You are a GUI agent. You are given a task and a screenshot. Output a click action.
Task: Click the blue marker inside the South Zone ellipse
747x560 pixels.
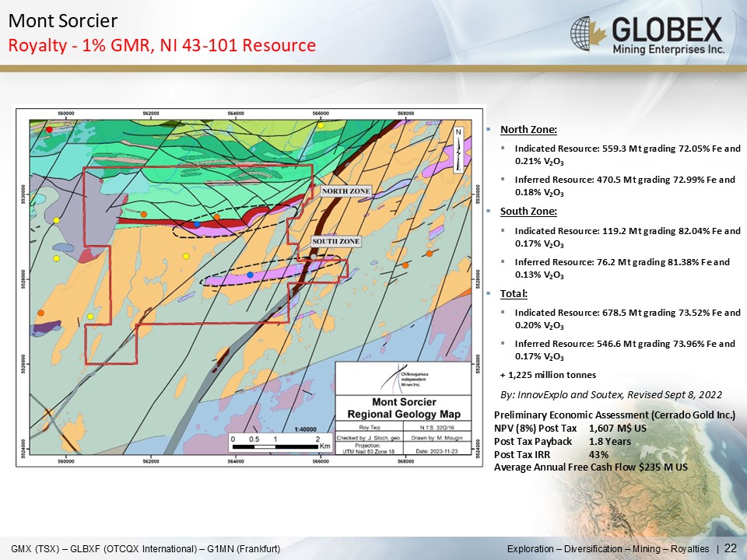[250, 275]
